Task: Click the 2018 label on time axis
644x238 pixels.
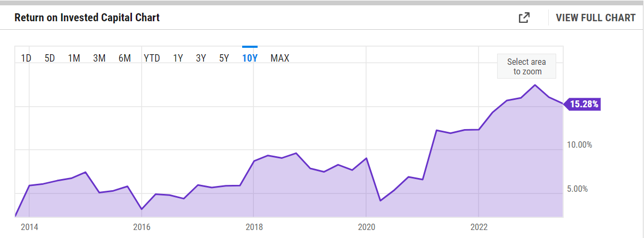Action: [x=254, y=227]
